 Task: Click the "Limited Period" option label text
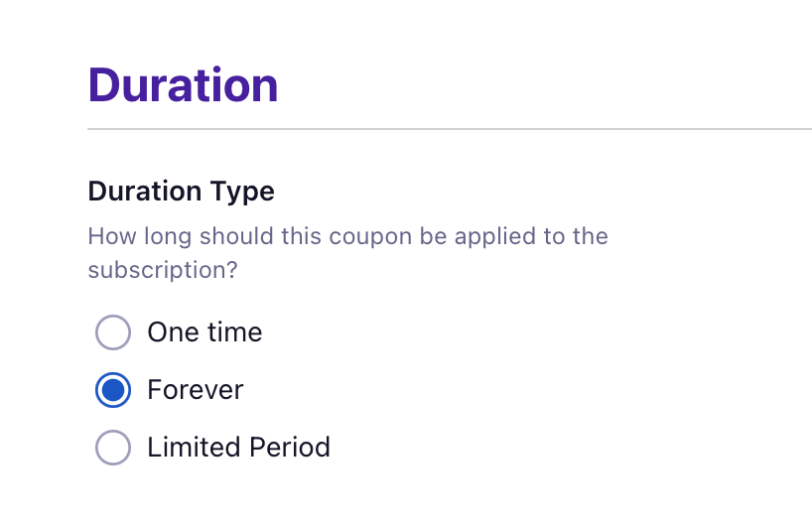coord(238,448)
